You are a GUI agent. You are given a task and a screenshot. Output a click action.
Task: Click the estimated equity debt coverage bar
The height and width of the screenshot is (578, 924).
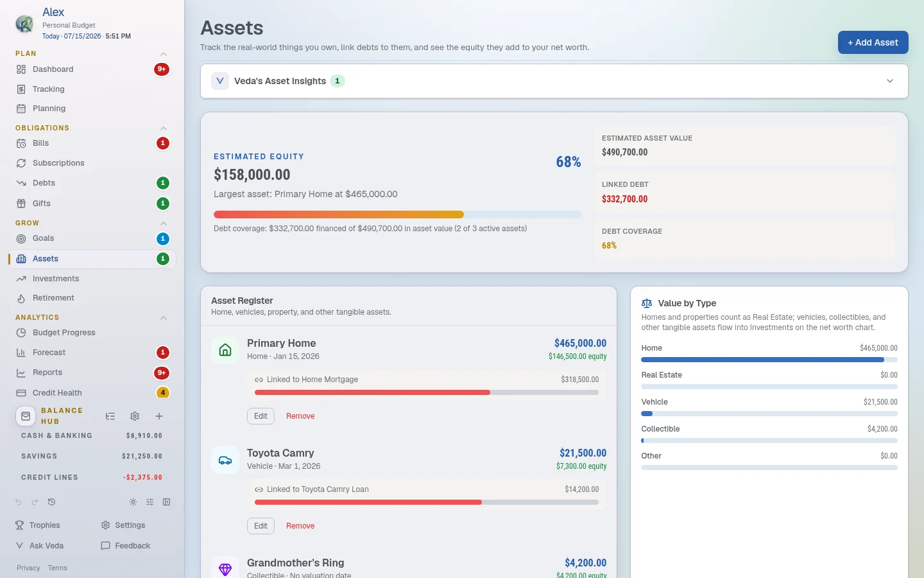tap(397, 215)
